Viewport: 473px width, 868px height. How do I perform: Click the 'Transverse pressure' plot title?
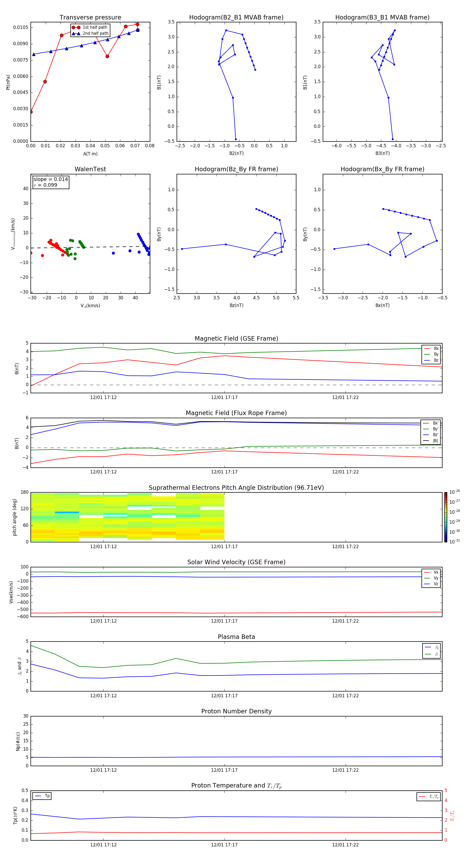click(90, 18)
